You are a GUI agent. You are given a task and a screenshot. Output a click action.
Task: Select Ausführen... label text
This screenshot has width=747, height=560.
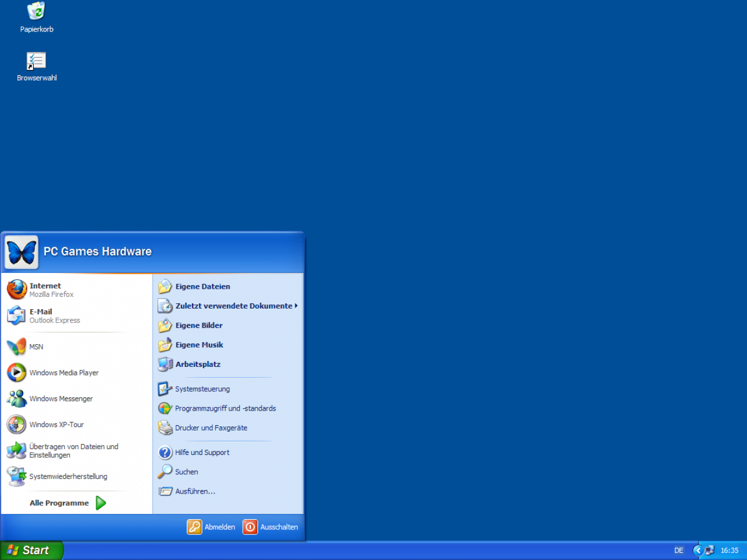[195, 491]
